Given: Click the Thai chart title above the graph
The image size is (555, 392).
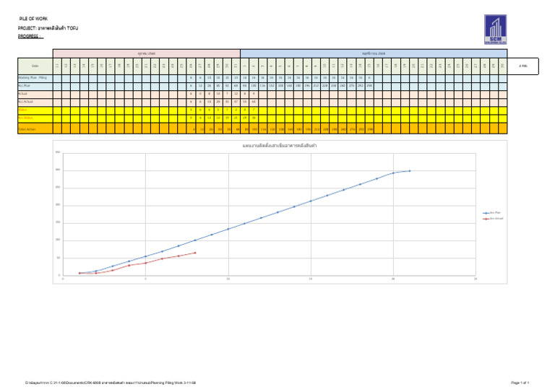Looking at the screenshot, I should (x=280, y=146).
